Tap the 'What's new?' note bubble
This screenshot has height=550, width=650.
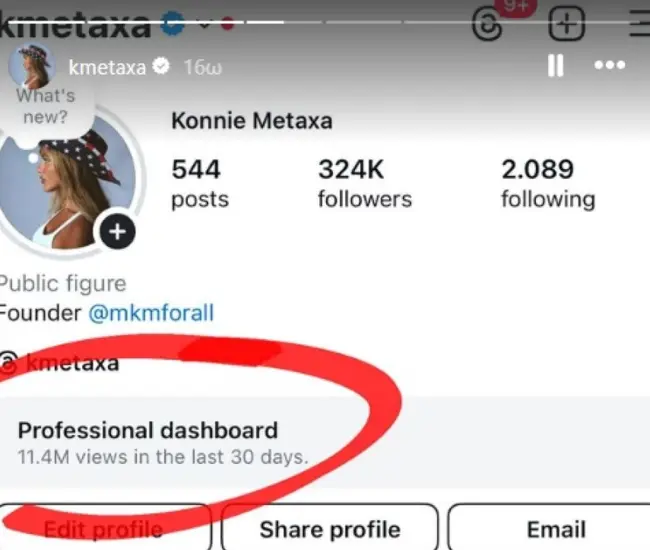click(x=45, y=106)
